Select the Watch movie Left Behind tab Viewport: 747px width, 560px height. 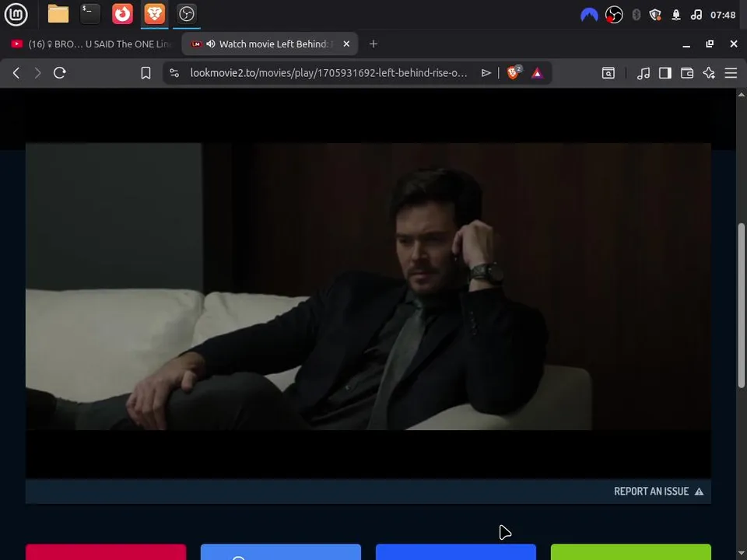click(269, 44)
